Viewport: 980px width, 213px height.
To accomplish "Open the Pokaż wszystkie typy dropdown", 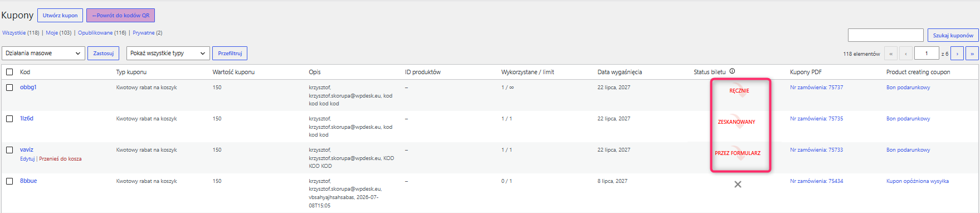I will pos(168,53).
